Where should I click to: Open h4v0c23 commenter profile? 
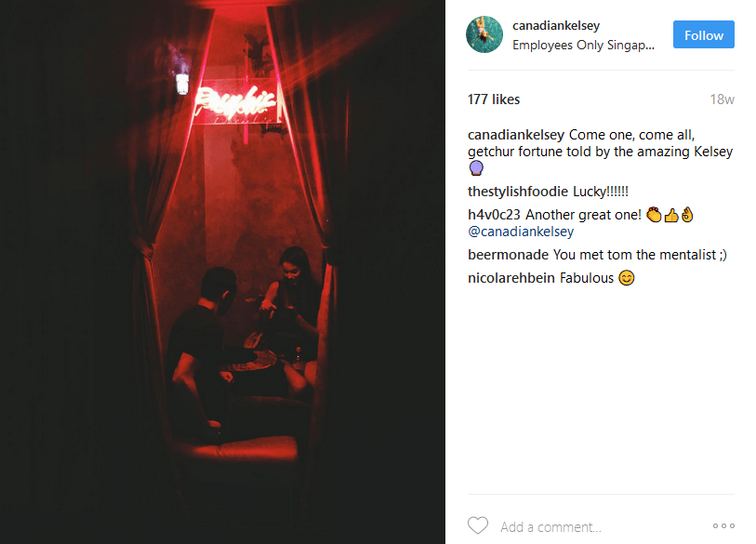[x=494, y=215]
